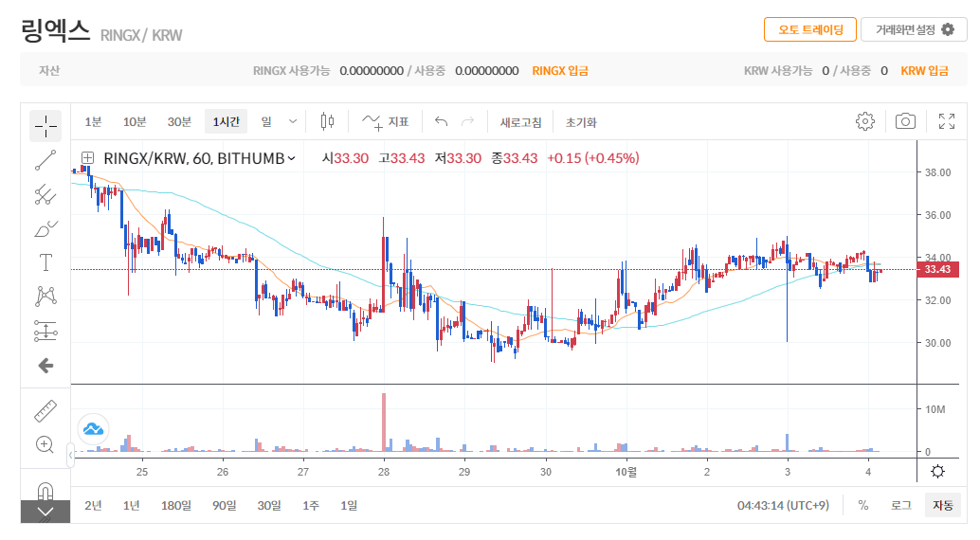Open chart time axis settings gear

pos(937,472)
